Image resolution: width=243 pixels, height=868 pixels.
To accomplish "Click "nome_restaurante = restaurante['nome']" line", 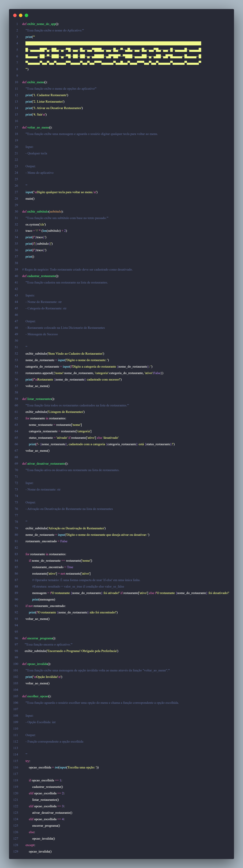I will coord(55,425).
